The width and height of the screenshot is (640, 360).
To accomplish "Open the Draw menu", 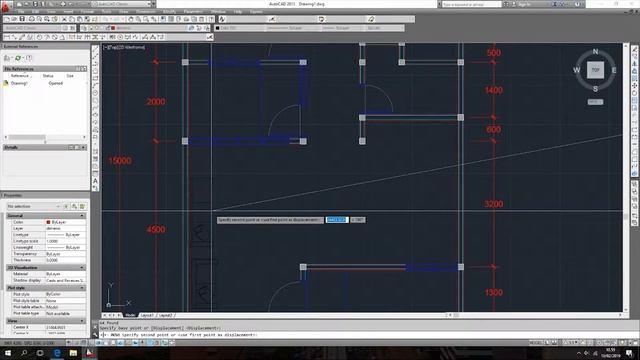I will tap(124, 12).
